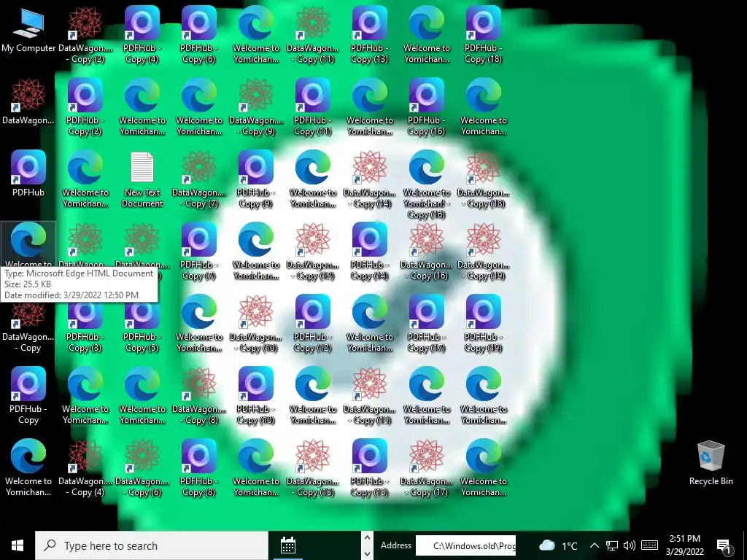This screenshot has width=747, height=560.
Task: Select DataWagon - Copy (4) shortcut
Action: 85,469
